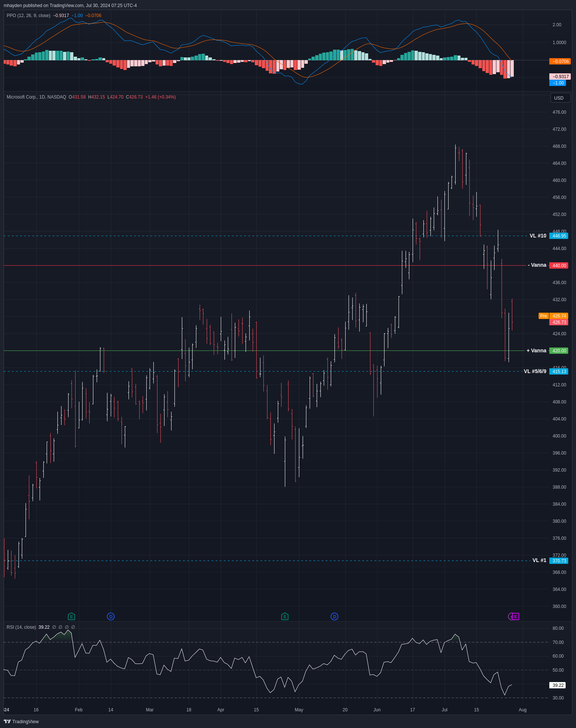Click the Feb label on time axis
This screenshot has width=576, height=728.
tap(79, 710)
